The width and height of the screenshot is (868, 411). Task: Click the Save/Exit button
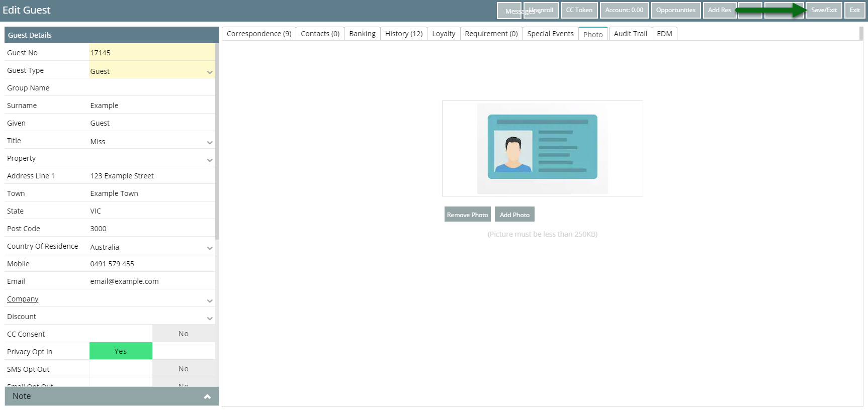click(824, 10)
